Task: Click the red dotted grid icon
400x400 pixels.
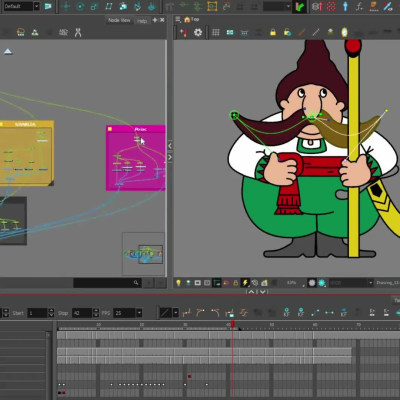Action: (x=331, y=6)
